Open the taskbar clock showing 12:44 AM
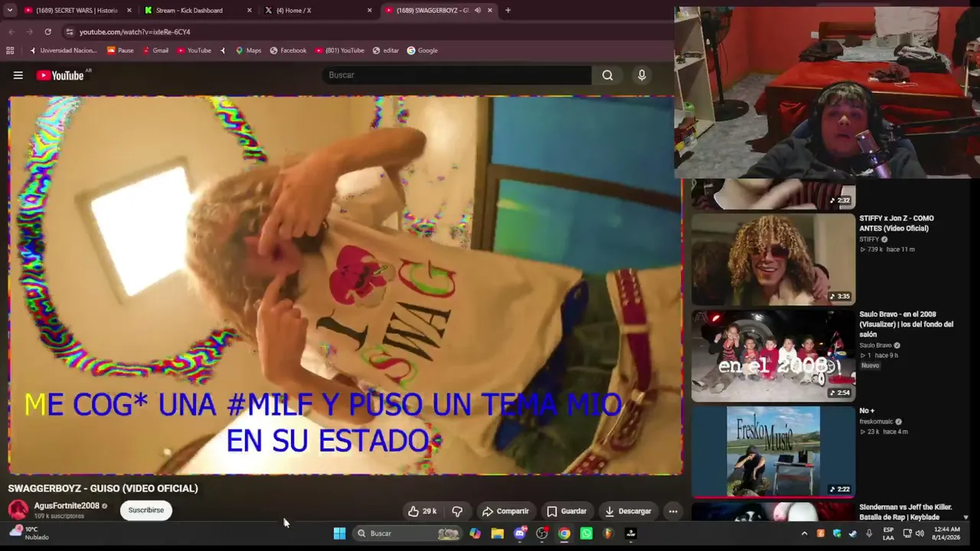This screenshot has width=980, height=551. (x=947, y=533)
